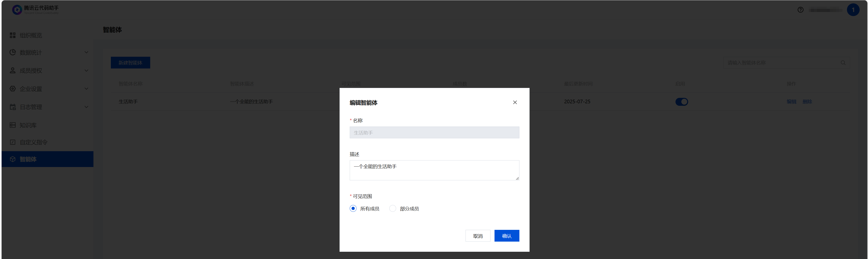Click the 自定义指令 edit icon
Viewport: 868px width, 259px height.
(12, 142)
